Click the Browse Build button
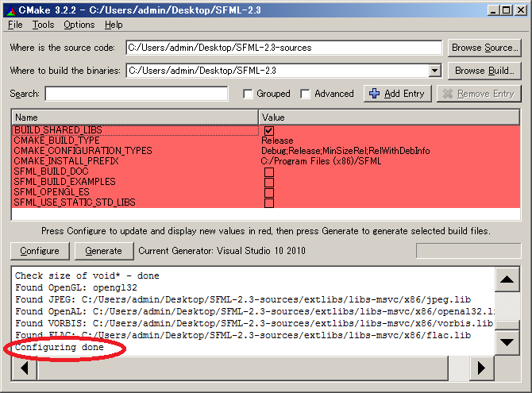The image size is (532, 393). point(484,71)
